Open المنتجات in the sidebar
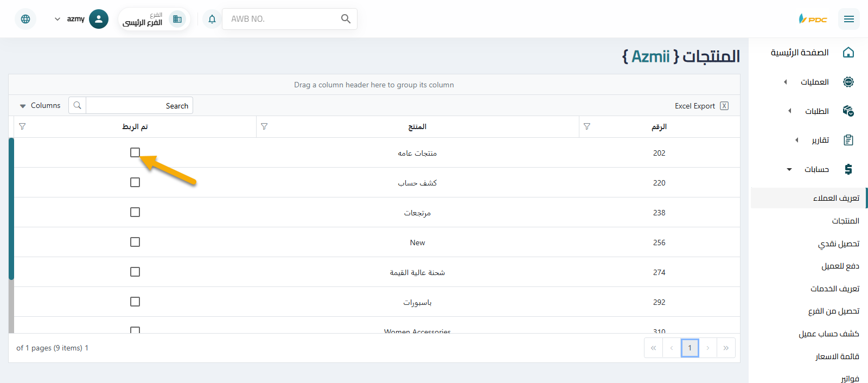This screenshot has width=868, height=383. (845, 221)
